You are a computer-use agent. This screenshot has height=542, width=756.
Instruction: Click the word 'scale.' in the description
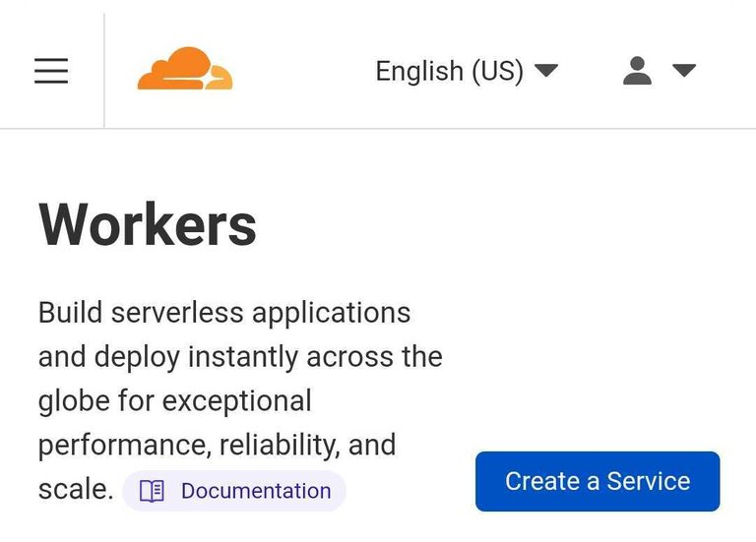tap(76, 489)
